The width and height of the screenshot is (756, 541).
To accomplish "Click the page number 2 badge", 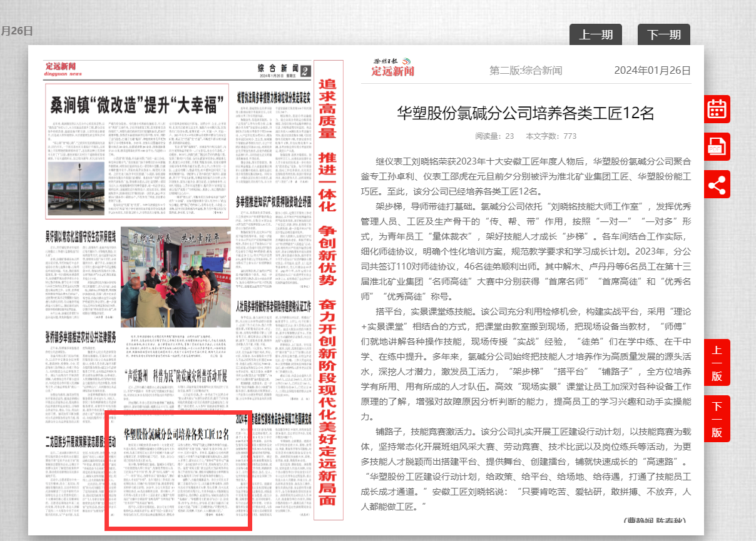I will 305,71.
